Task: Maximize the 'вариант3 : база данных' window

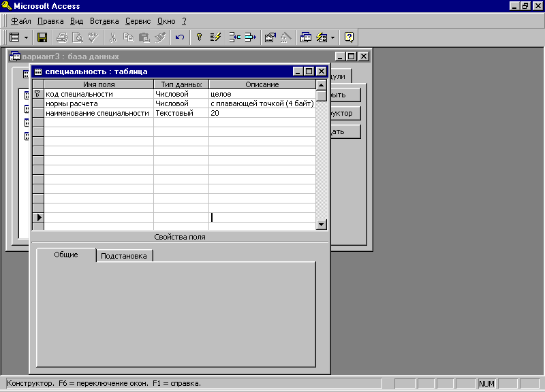Action: click(352, 56)
